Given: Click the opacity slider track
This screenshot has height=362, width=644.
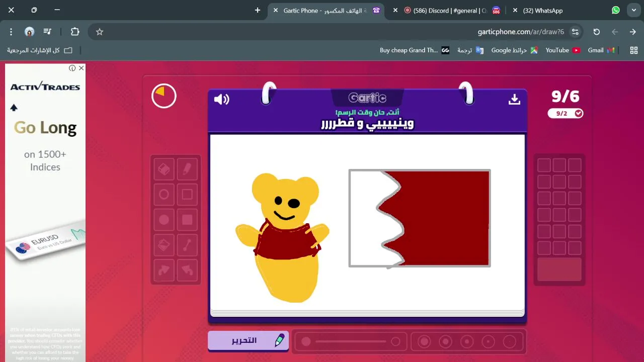Looking at the screenshot, I should (351, 342).
